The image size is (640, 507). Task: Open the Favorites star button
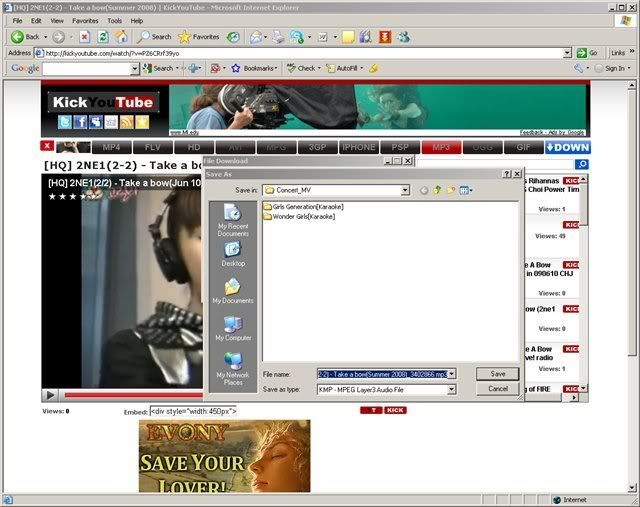199,37
